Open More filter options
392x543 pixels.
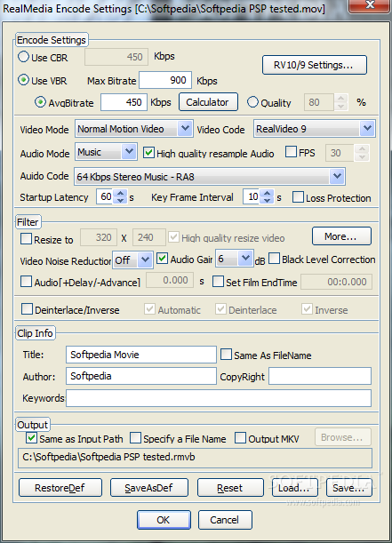pyautogui.click(x=341, y=236)
